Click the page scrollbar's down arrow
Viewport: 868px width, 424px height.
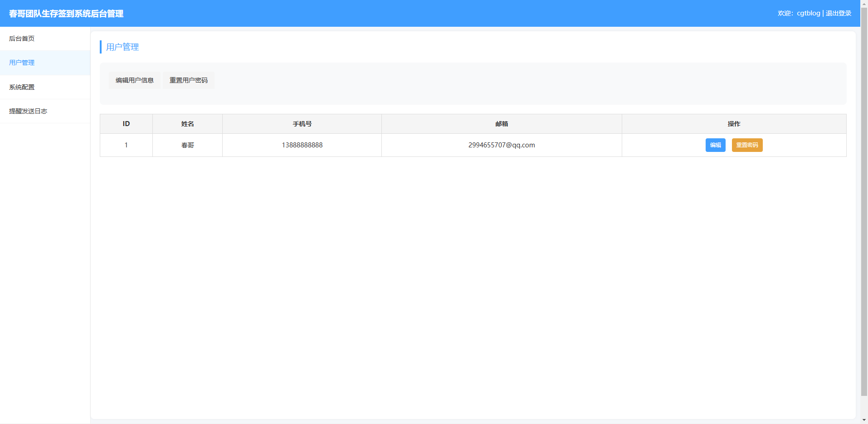[864, 420]
